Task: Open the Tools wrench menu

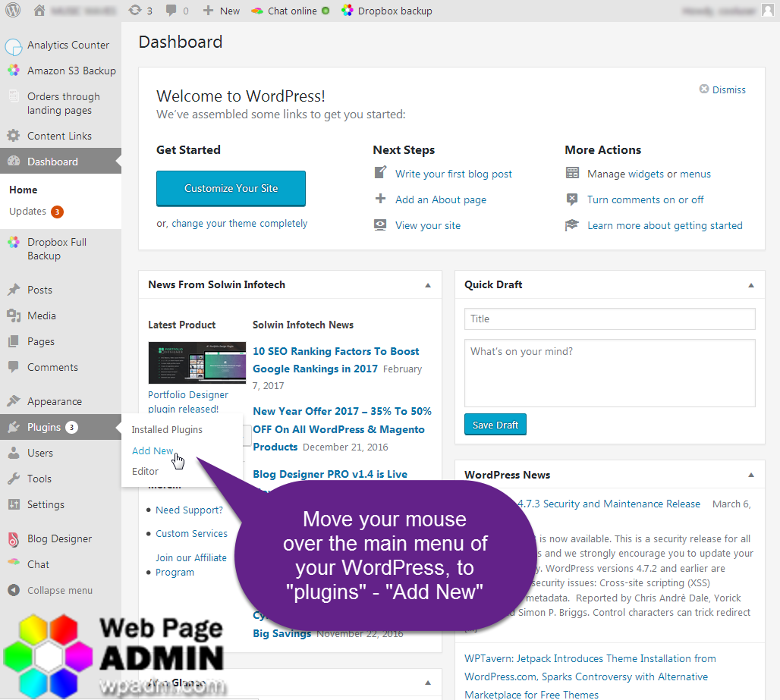Action: 61,479
